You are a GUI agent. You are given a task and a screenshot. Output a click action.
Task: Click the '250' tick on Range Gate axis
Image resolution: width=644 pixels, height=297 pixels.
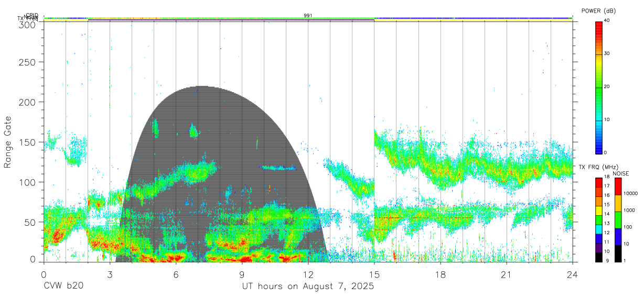[27, 62]
